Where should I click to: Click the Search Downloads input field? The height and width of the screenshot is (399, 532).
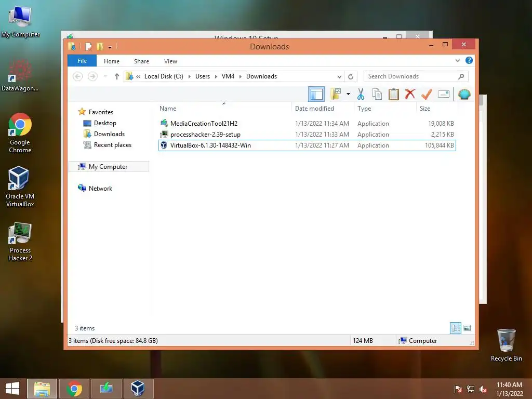click(x=416, y=76)
